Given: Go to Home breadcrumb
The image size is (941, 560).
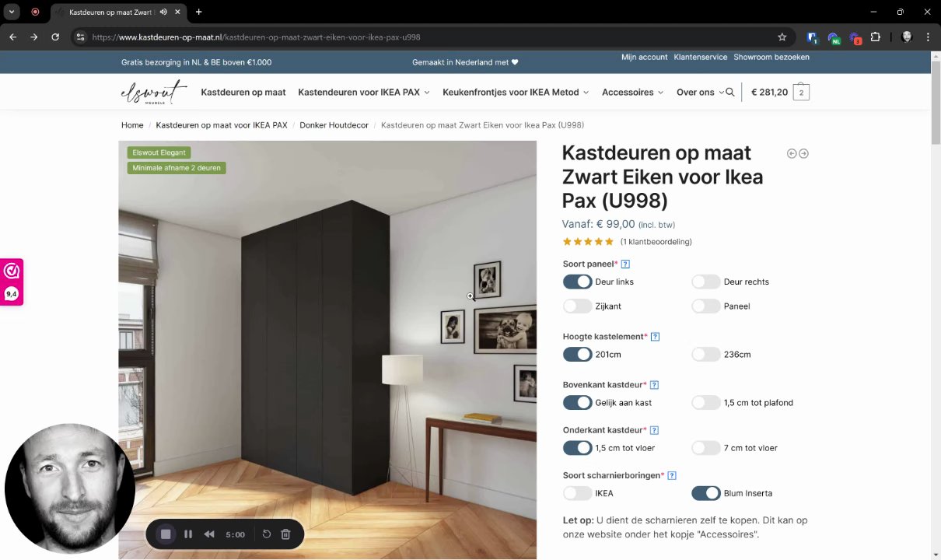Looking at the screenshot, I should tap(132, 125).
